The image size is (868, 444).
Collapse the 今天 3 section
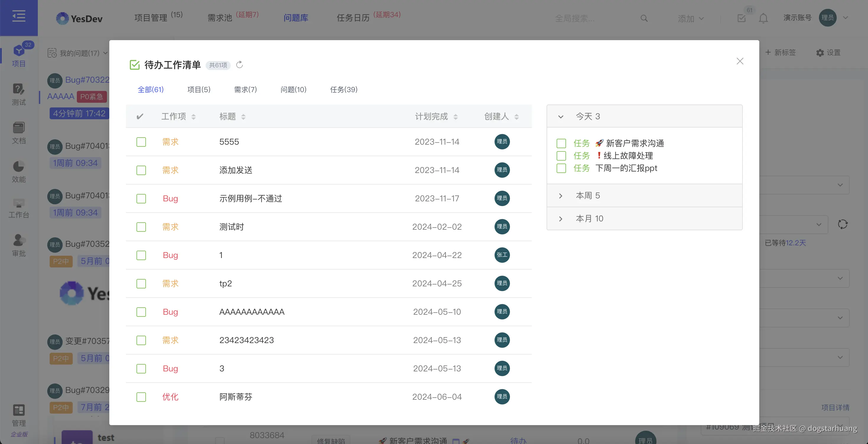coord(561,117)
